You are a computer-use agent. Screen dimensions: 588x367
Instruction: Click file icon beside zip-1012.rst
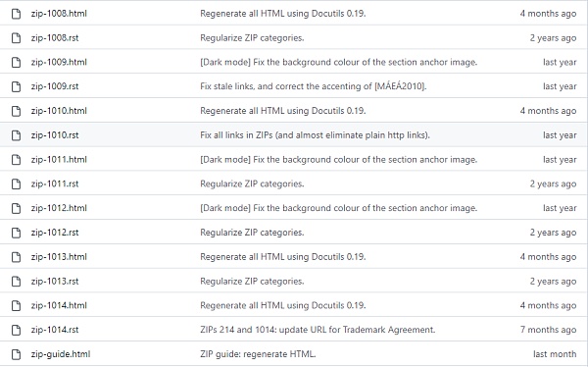(x=16, y=233)
